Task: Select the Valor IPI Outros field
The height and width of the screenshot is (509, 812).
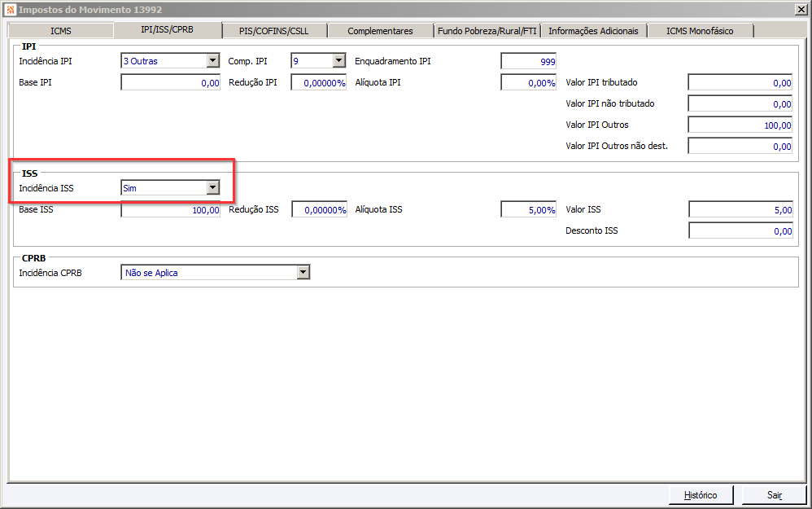Action: point(740,125)
